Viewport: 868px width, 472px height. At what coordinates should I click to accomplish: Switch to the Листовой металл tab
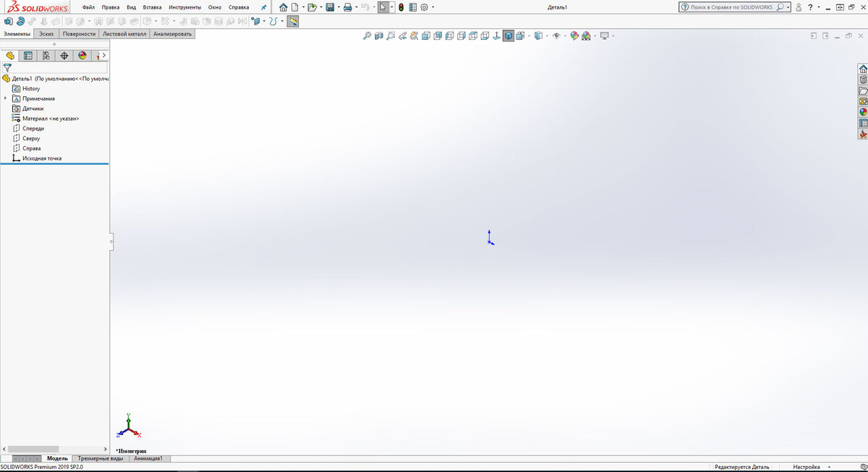point(125,34)
